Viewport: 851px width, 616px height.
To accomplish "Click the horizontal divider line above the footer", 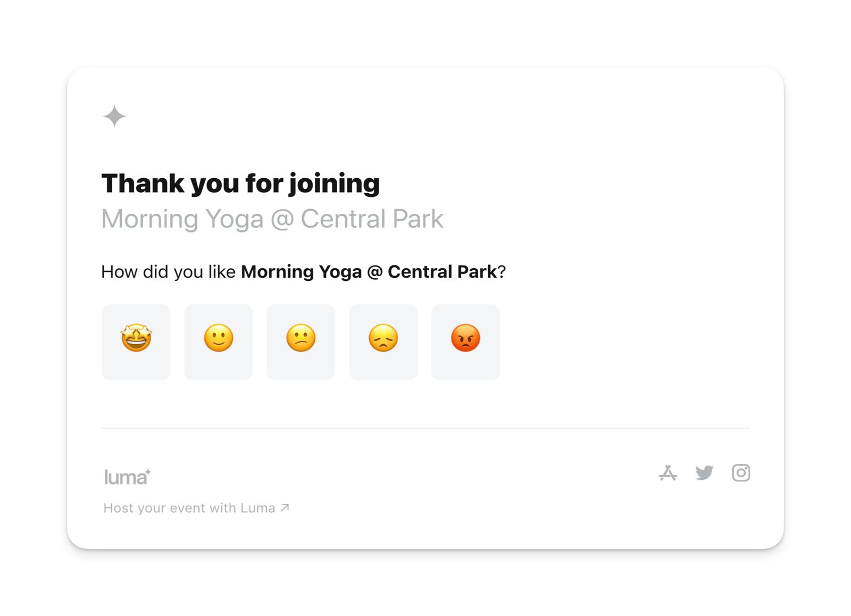I will 425,428.
